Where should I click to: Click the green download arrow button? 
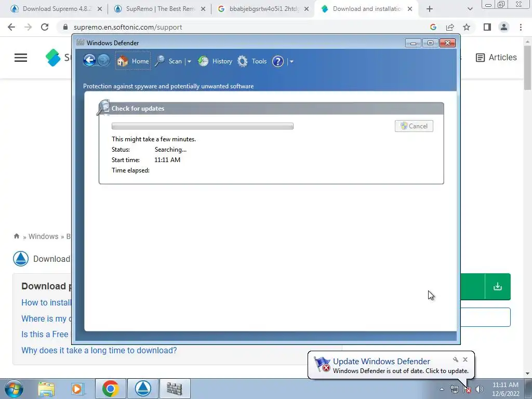click(x=497, y=287)
